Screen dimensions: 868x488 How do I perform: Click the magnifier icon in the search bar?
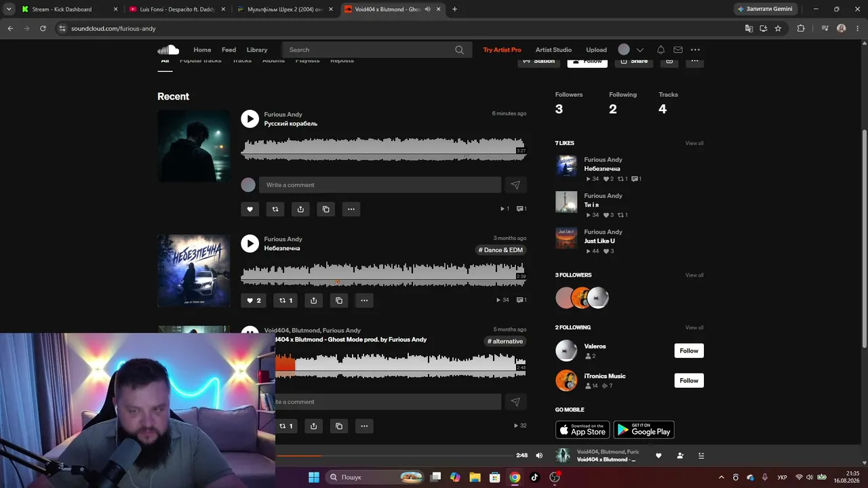pyautogui.click(x=459, y=49)
